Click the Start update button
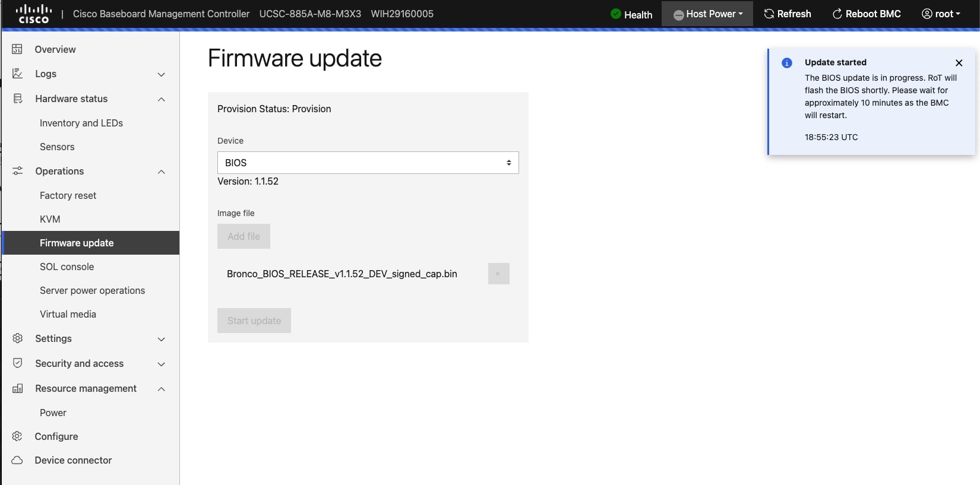980x485 pixels. click(254, 321)
